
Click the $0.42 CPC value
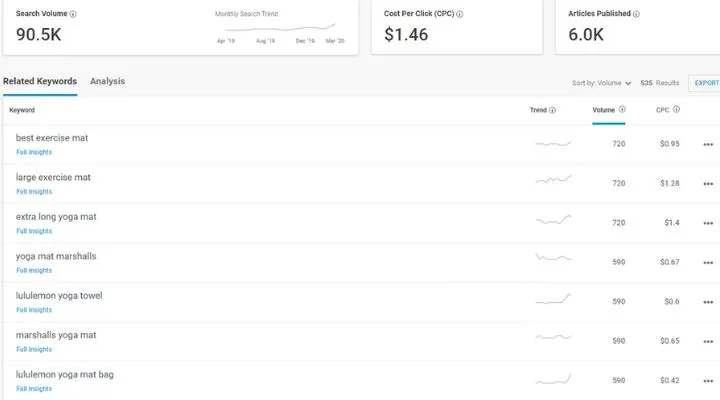point(669,381)
